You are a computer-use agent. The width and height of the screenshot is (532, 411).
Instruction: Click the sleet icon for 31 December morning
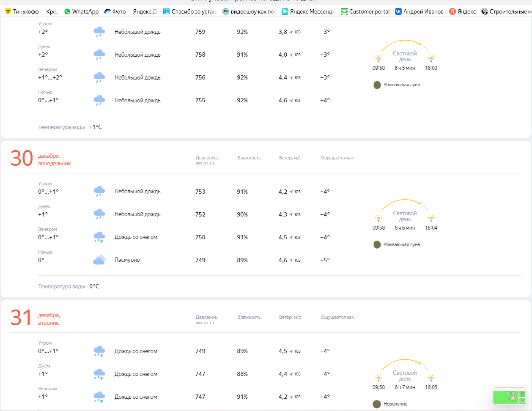point(99,351)
